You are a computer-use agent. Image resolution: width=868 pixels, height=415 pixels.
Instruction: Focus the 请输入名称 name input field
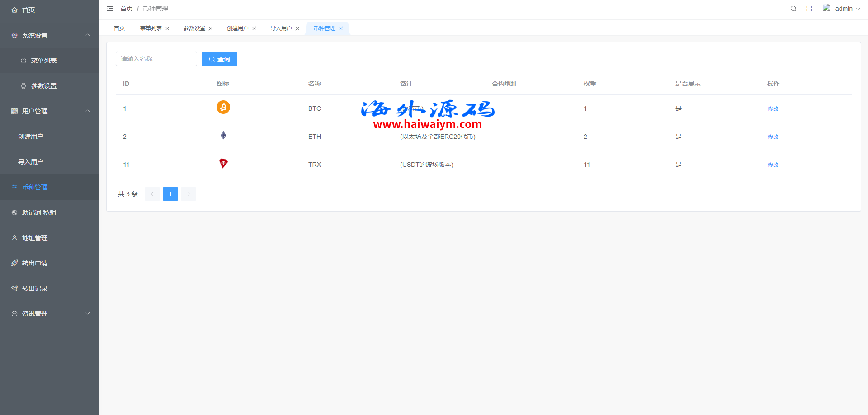tap(156, 59)
